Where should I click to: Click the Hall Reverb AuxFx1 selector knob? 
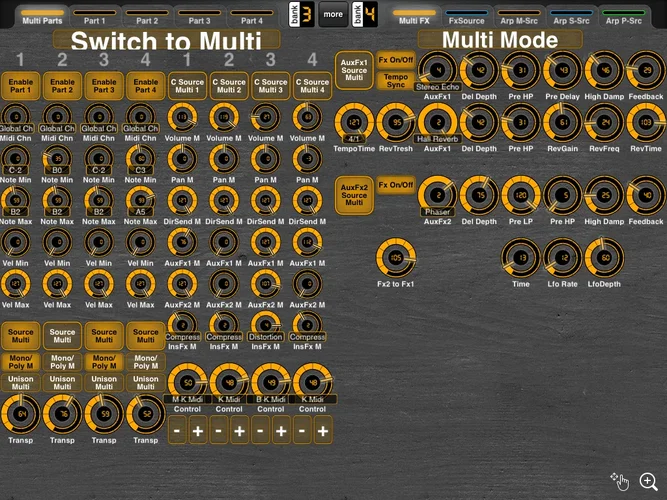point(437,123)
